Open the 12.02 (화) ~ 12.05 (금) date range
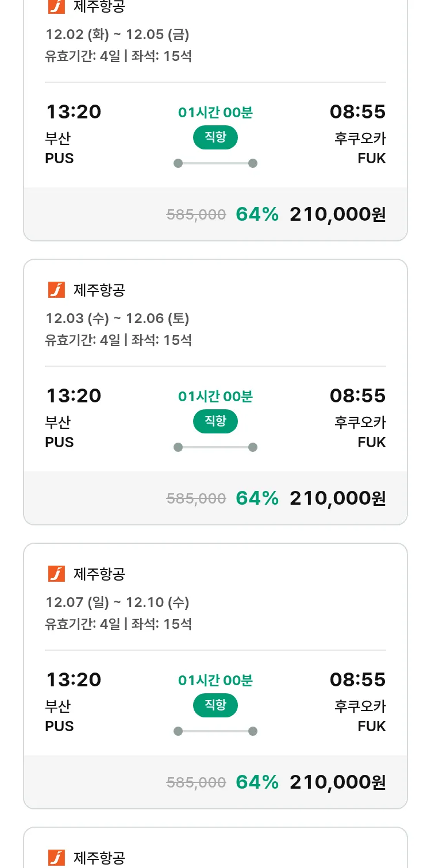The image size is (431, 868). point(117,34)
